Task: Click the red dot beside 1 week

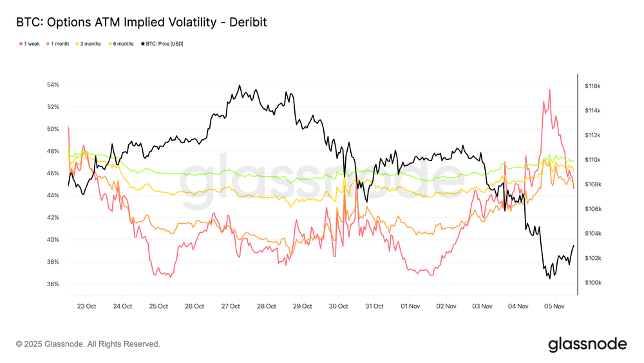Action: [20, 44]
